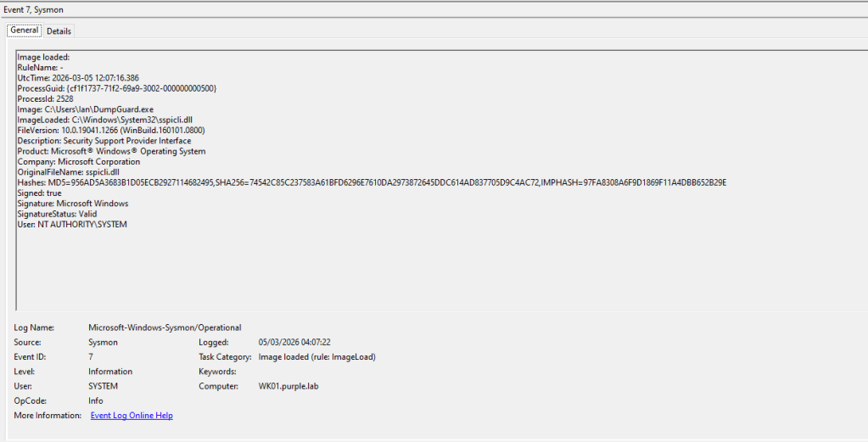Screen dimensions: 868x442
Task: Click the UtcTime line in event text
Action: [78, 78]
